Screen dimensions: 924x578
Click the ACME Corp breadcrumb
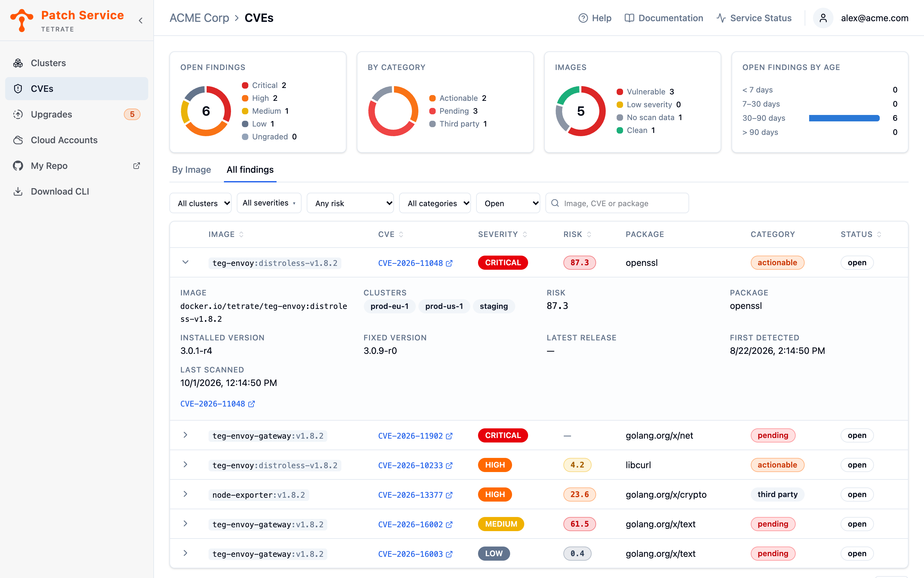point(199,18)
